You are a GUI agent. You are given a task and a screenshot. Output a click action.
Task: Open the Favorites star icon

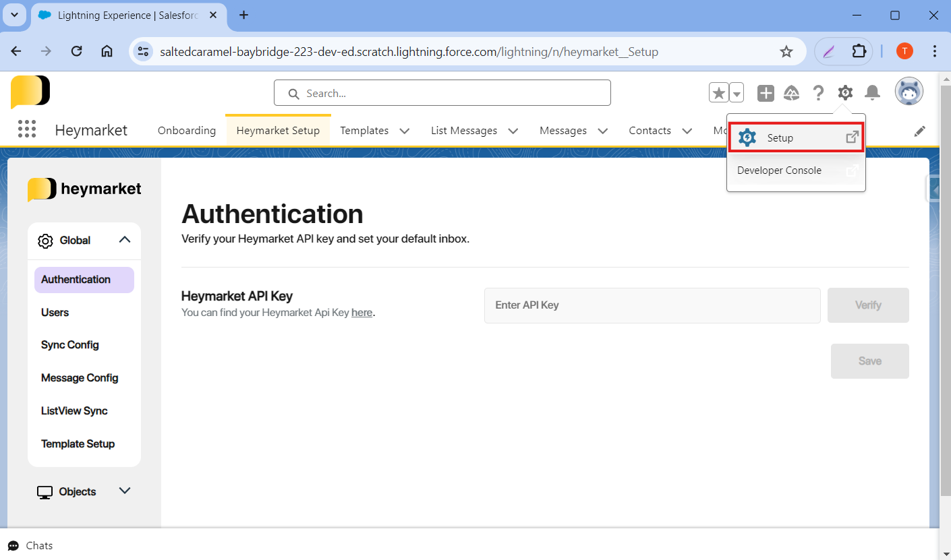(x=719, y=93)
